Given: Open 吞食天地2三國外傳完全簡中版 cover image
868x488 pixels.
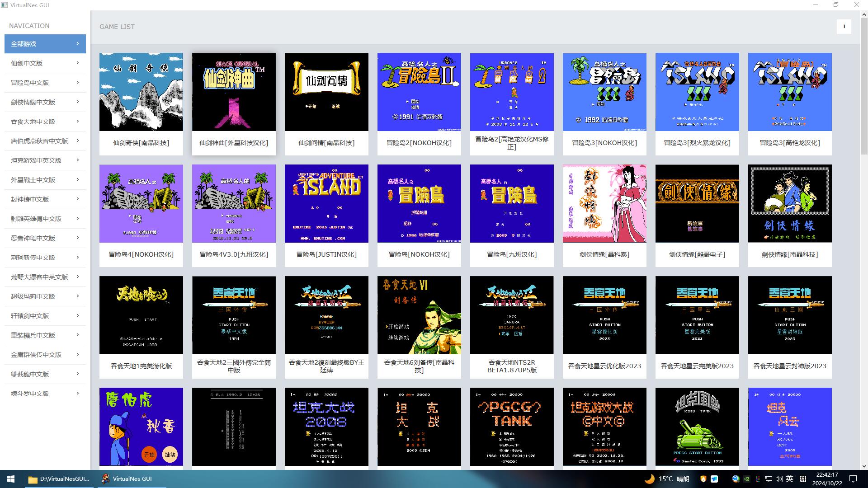Looking at the screenshot, I should click(x=234, y=315).
